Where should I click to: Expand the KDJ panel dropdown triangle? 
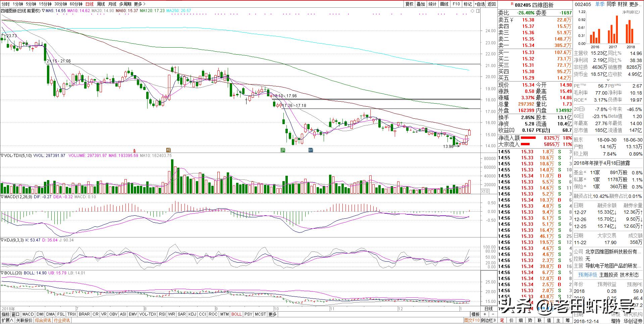(x=2, y=240)
